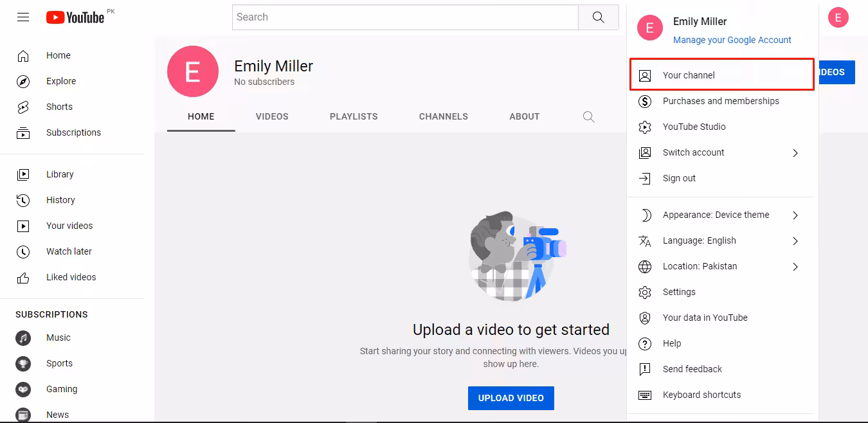Click the magnifier search button
The image size is (868, 423).
click(599, 17)
